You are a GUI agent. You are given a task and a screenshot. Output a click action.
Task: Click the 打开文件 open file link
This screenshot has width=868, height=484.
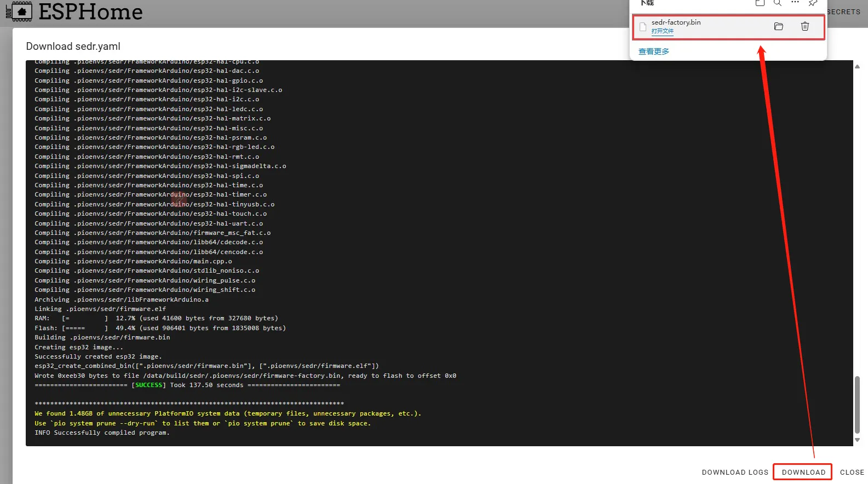click(x=662, y=31)
